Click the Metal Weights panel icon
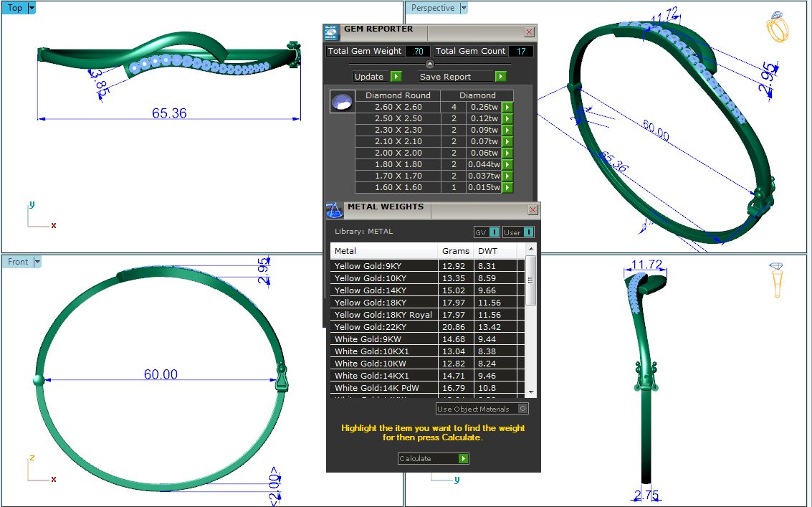The height and width of the screenshot is (507, 812). (334, 210)
